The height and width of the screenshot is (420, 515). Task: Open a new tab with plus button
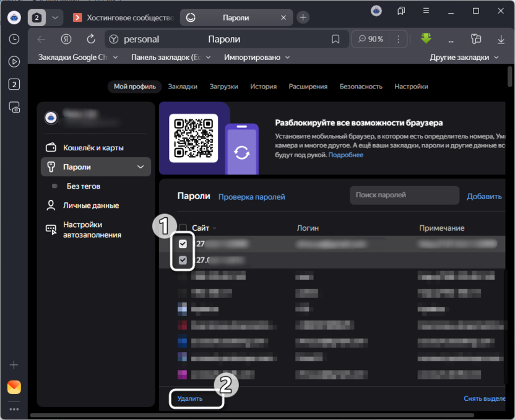point(303,17)
